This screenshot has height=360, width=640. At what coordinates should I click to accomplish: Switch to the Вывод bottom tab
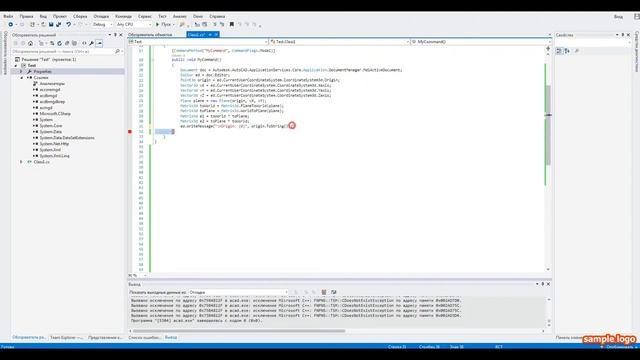[x=171, y=338]
